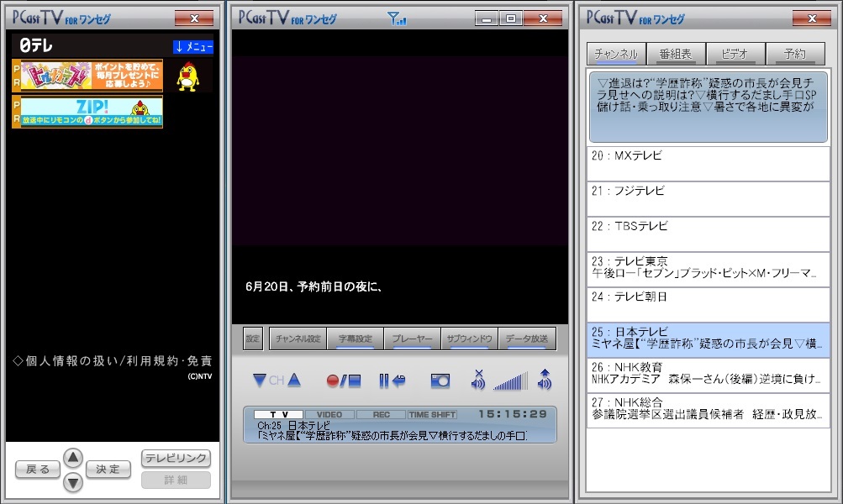Image resolution: width=843 pixels, height=504 pixels.
Task: Switch to the 番組表 tab
Action: tap(676, 54)
